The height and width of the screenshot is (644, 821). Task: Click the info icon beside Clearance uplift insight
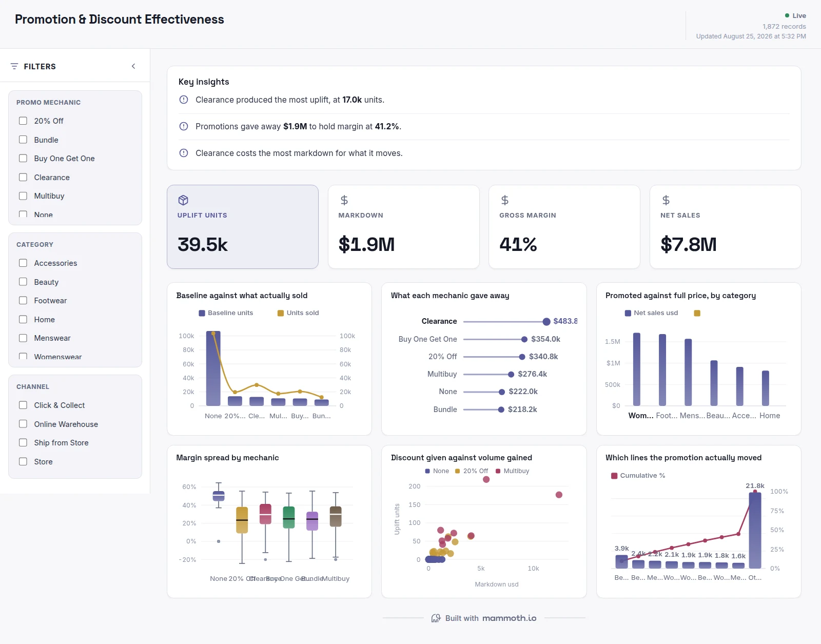[x=184, y=100]
